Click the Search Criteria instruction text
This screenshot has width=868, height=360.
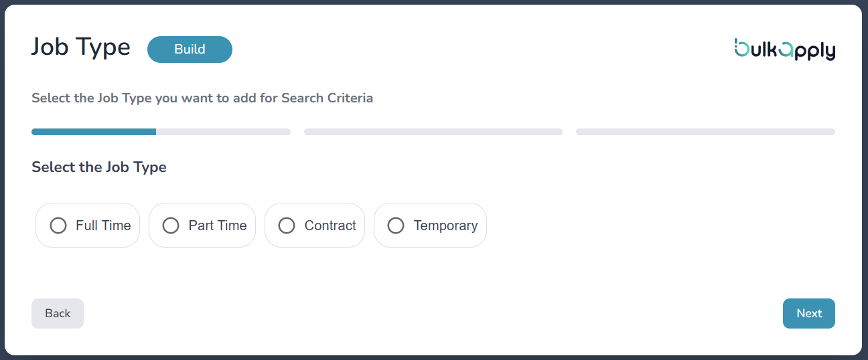tap(202, 98)
